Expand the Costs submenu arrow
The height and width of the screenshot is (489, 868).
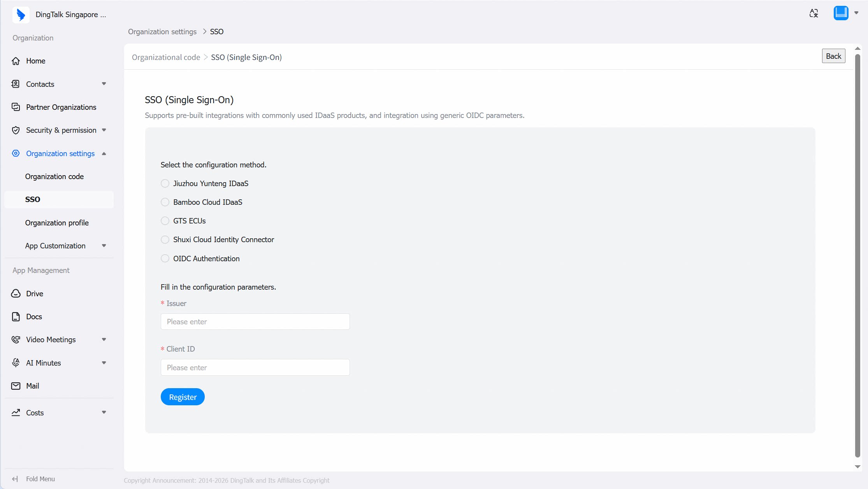click(104, 412)
